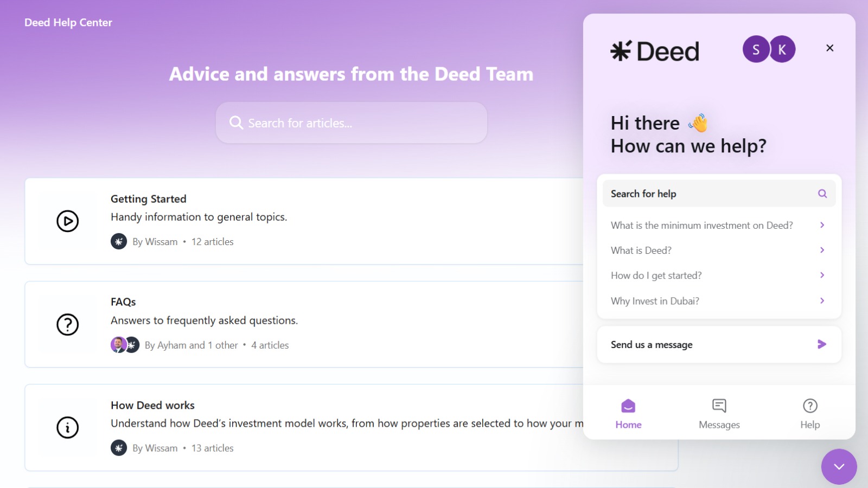The width and height of the screenshot is (868, 488).
Task: Open 'What is the minimum investment on Deed?' article
Action: [x=719, y=225]
